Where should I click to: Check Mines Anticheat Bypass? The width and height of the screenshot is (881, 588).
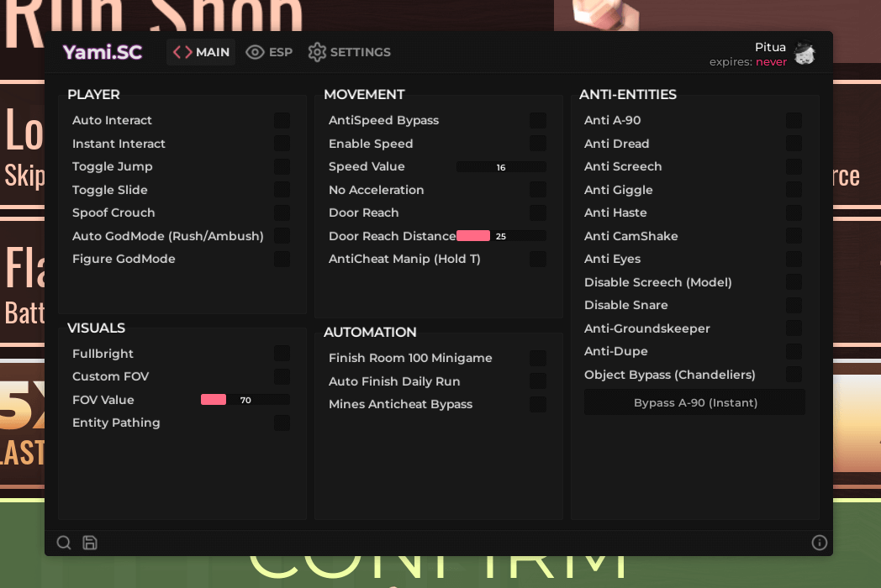point(538,404)
